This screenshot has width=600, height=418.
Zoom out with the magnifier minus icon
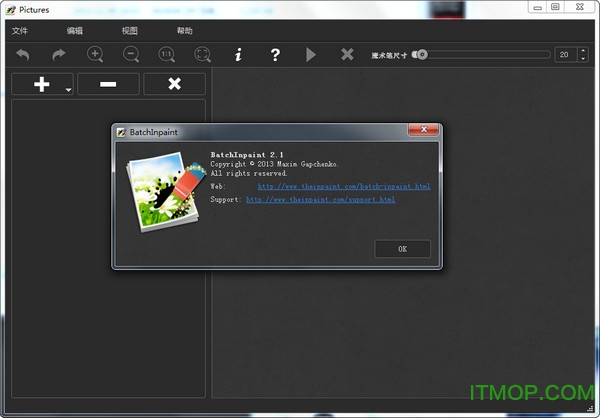(x=131, y=54)
